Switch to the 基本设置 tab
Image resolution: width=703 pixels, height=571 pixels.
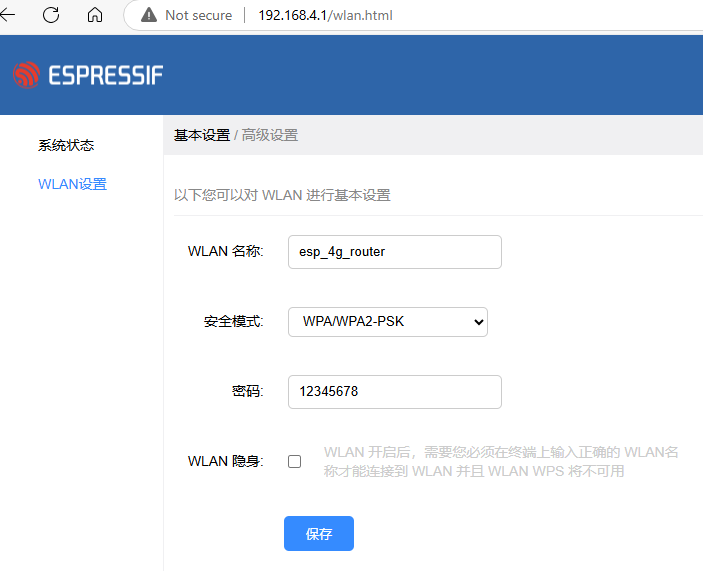coord(201,135)
